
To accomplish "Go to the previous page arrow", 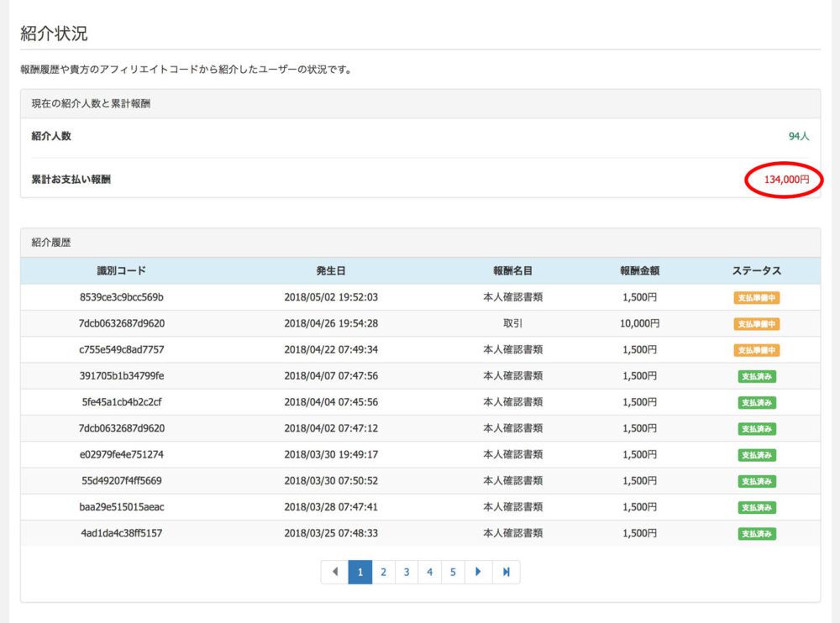I will (335, 572).
